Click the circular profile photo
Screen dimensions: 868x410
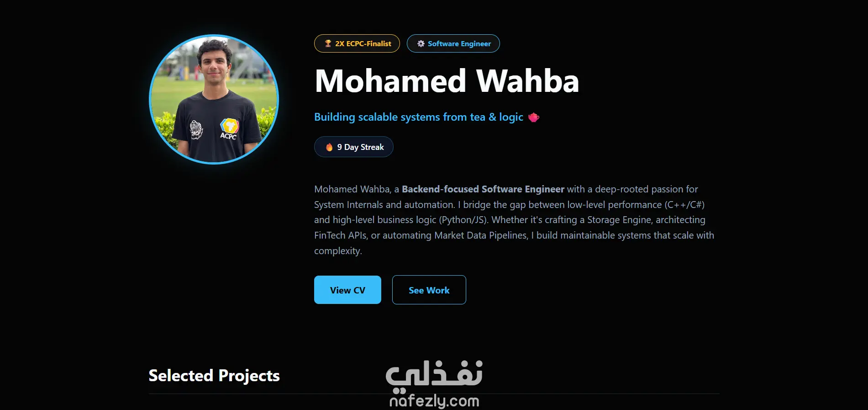(214, 99)
